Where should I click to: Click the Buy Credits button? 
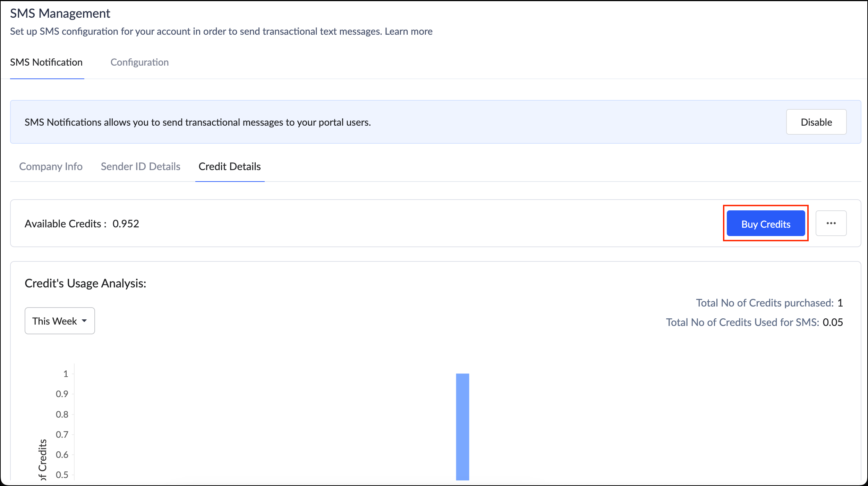[x=765, y=224]
